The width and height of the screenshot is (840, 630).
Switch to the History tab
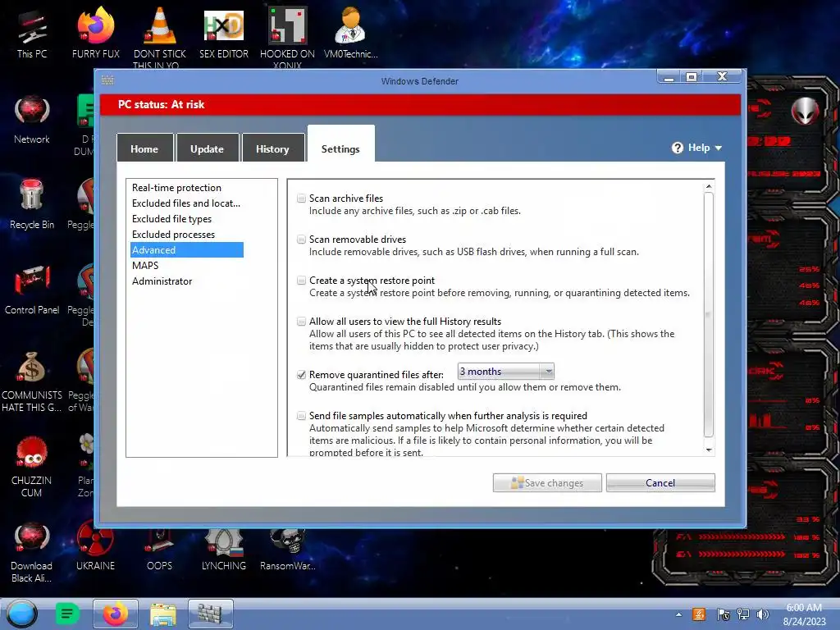(x=272, y=148)
